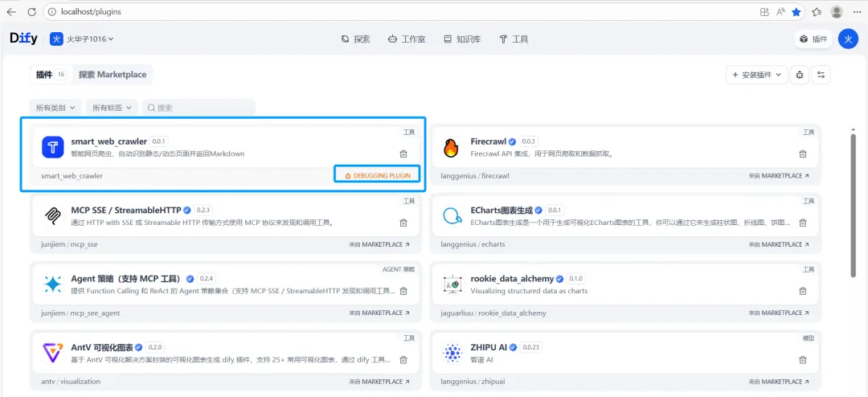Go back to the previous browser page
The width and height of the screenshot is (868, 397).
[x=11, y=11]
